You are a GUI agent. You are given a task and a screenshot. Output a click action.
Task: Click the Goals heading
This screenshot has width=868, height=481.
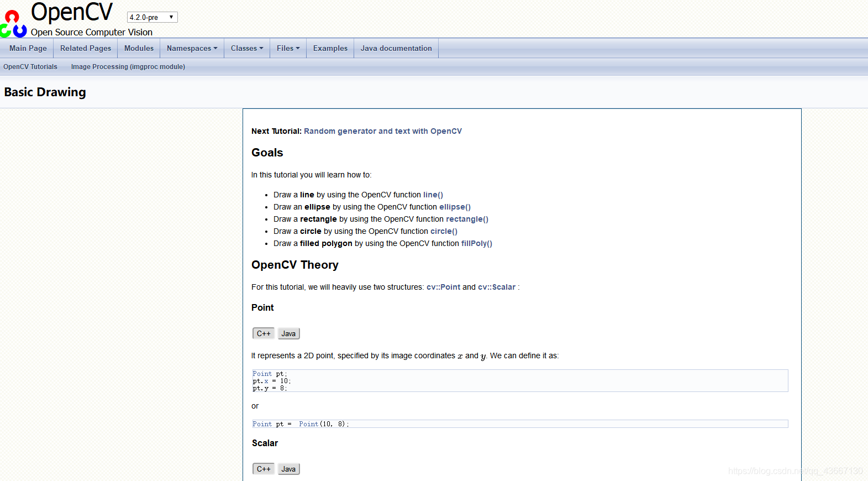point(267,153)
